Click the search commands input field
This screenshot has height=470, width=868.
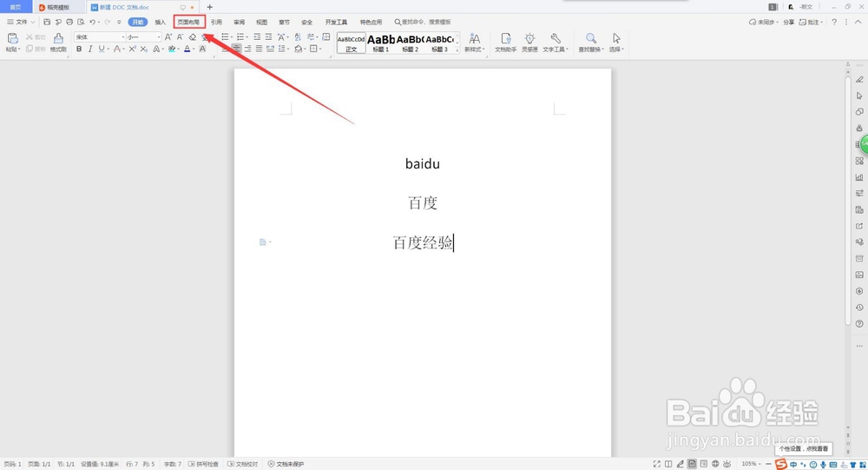pyautogui.click(x=423, y=23)
